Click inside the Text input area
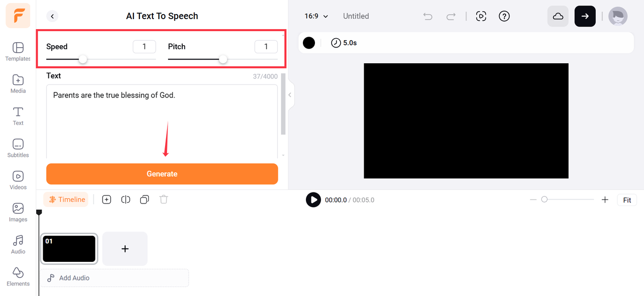This screenshot has width=644, height=296. pos(162,122)
